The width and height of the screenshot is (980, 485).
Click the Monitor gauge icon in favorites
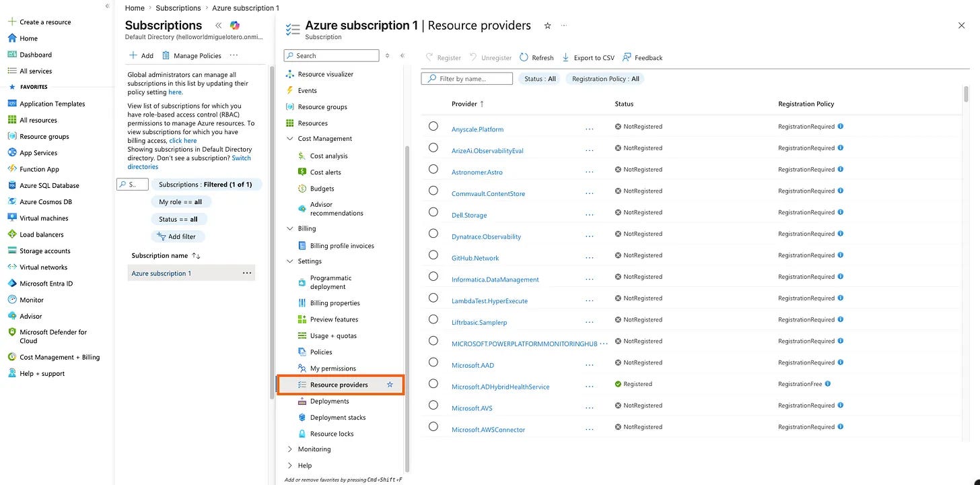pos(11,300)
